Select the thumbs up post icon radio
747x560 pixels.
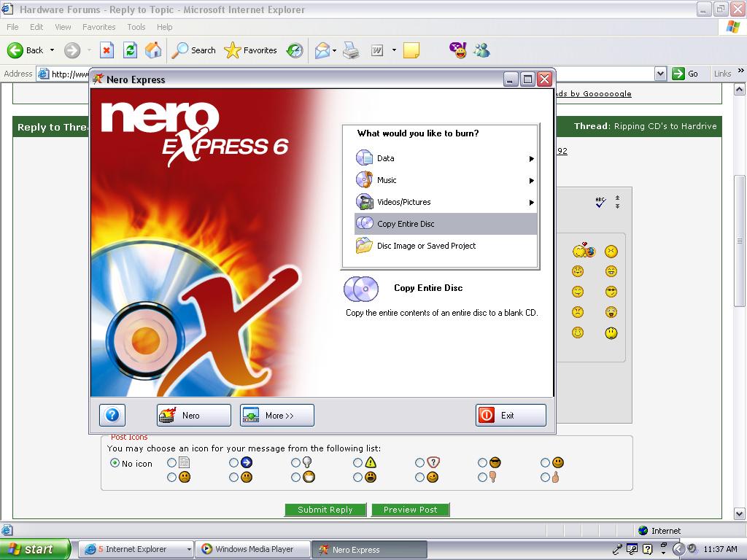pyautogui.click(x=546, y=477)
